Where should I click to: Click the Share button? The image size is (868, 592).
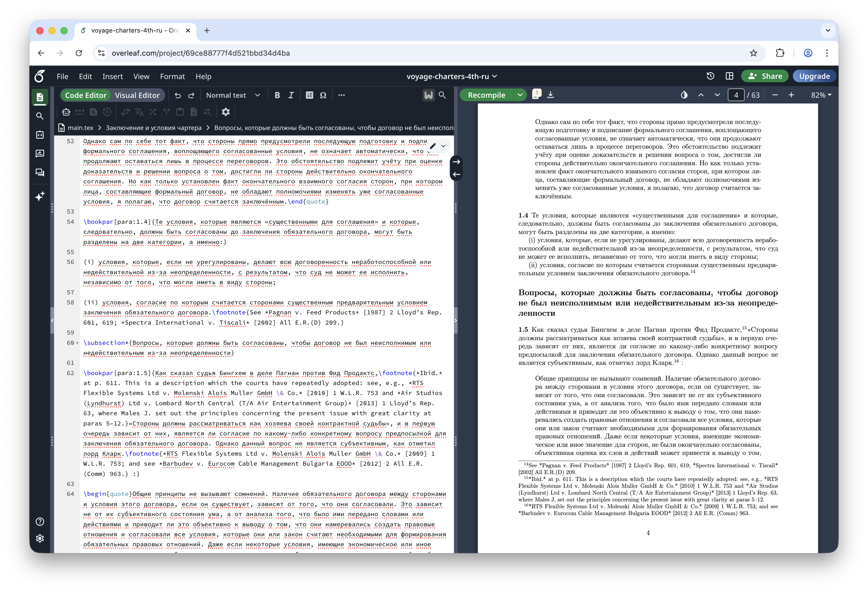(765, 76)
